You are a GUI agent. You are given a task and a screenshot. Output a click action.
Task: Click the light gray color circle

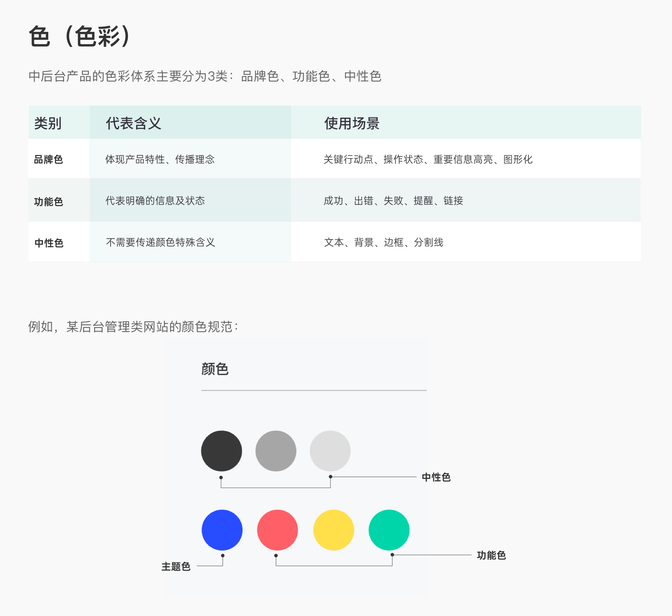click(330, 451)
